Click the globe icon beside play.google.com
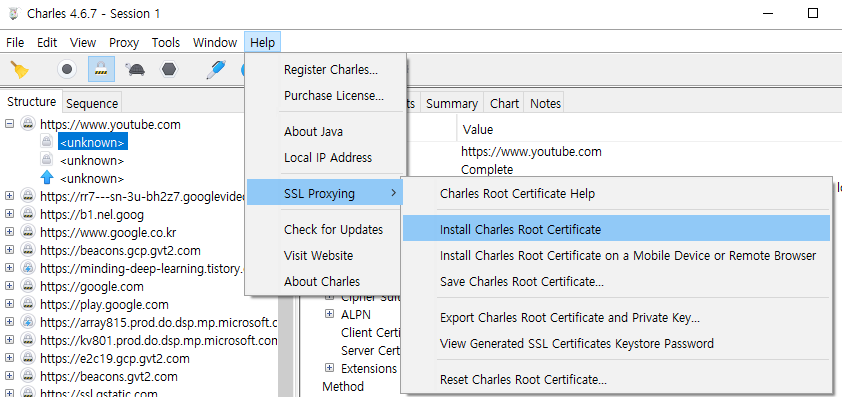Screen dimensions: 842x397 pyautogui.click(x=27, y=304)
